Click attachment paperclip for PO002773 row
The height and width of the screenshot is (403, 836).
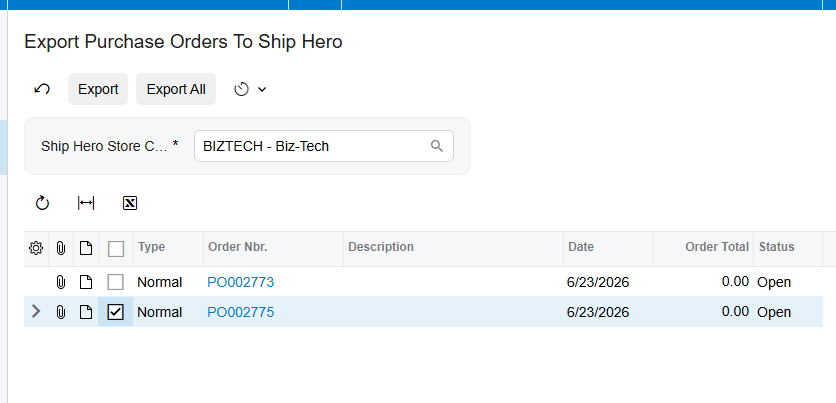pos(61,282)
